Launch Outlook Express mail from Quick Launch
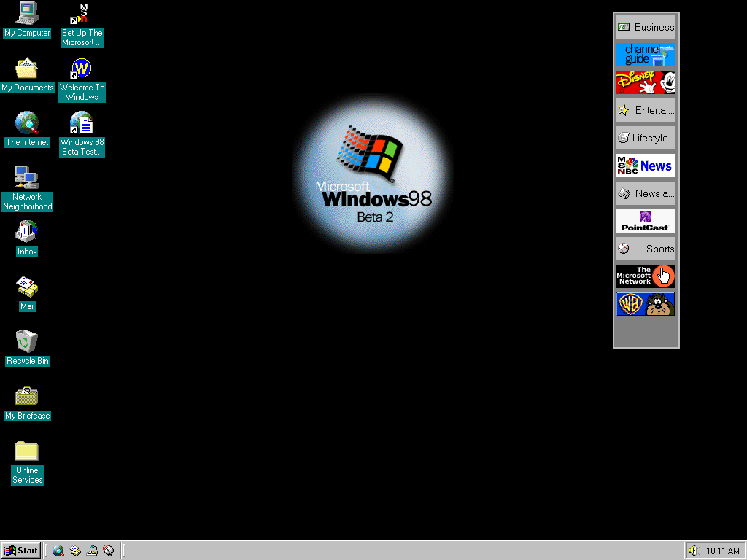Image resolution: width=747 pixels, height=560 pixels. tap(75, 551)
